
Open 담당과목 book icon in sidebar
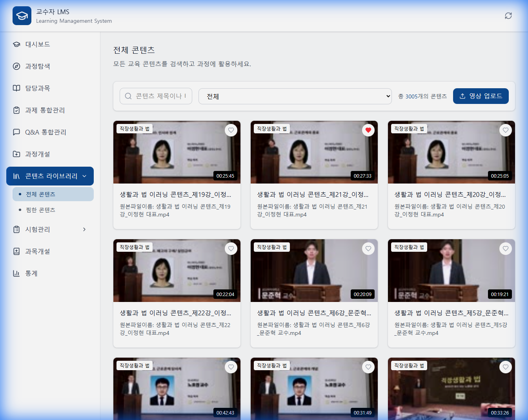(x=16, y=88)
